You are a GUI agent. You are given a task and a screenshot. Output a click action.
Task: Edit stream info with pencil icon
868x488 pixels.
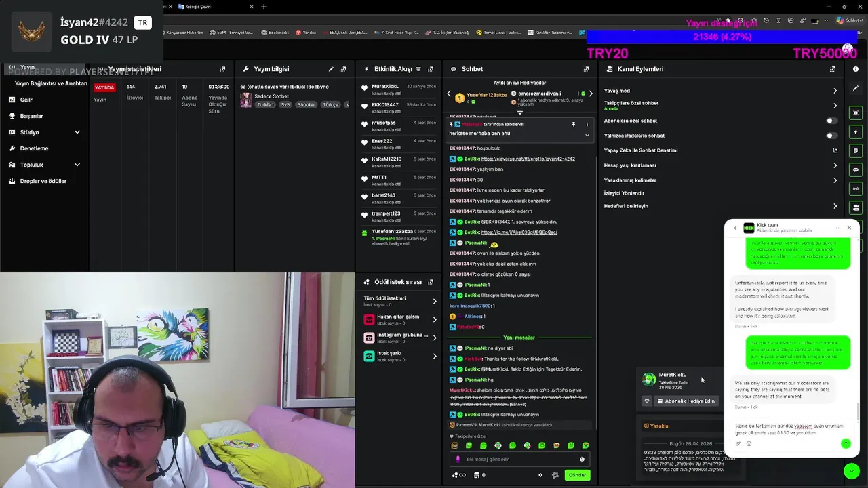[331, 69]
